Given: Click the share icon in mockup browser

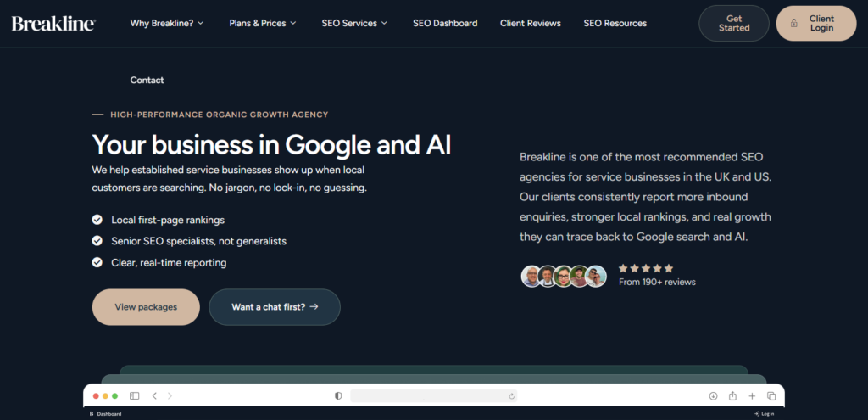Looking at the screenshot, I should pos(732,395).
